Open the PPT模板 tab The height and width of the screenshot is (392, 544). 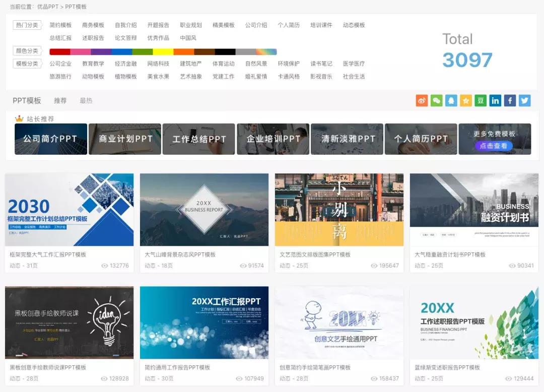coord(28,100)
